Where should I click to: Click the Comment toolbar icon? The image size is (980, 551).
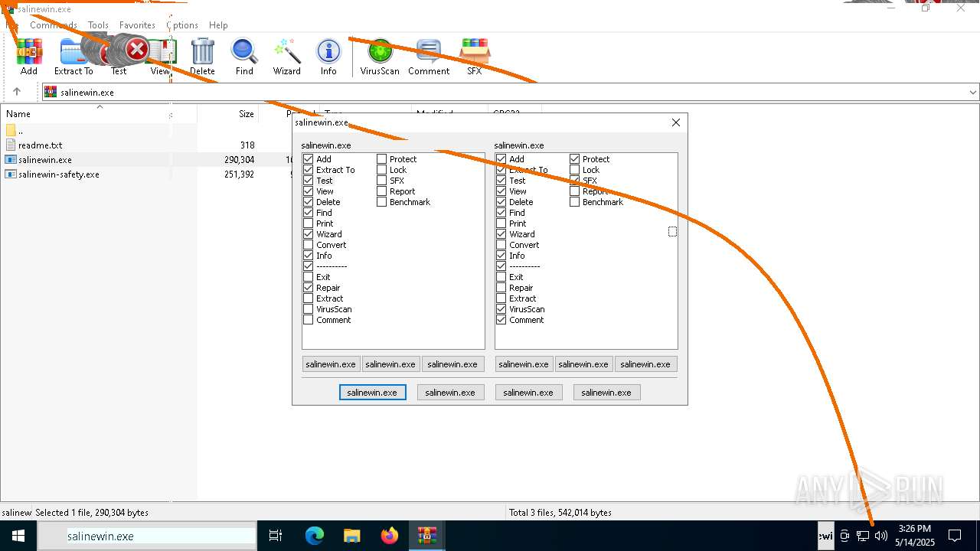click(429, 57)
